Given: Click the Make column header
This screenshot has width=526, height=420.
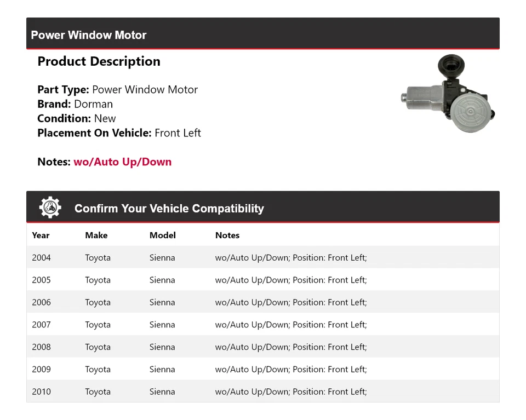Looking at the screenshot, I should tap(96, 235).
